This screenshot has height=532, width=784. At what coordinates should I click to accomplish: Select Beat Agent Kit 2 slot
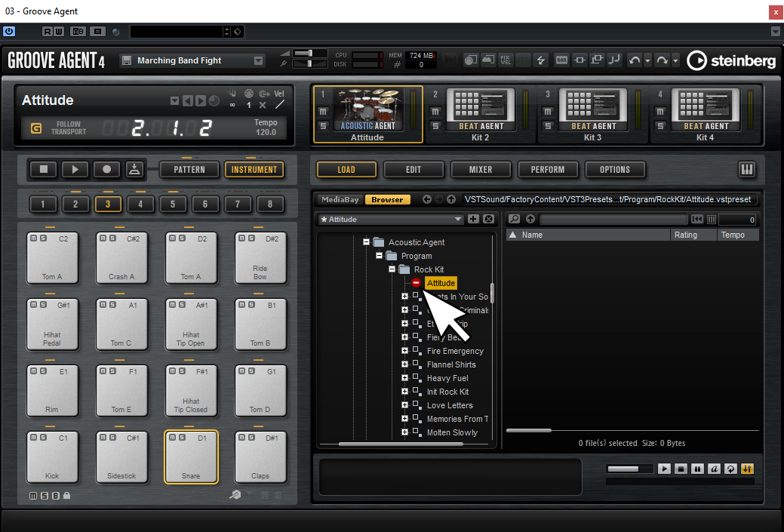[481, 115]
